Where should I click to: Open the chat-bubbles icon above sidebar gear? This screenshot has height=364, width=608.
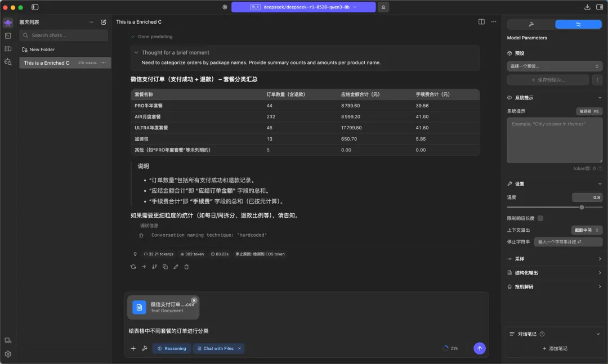pyautogui.click(x=8, y=341)
